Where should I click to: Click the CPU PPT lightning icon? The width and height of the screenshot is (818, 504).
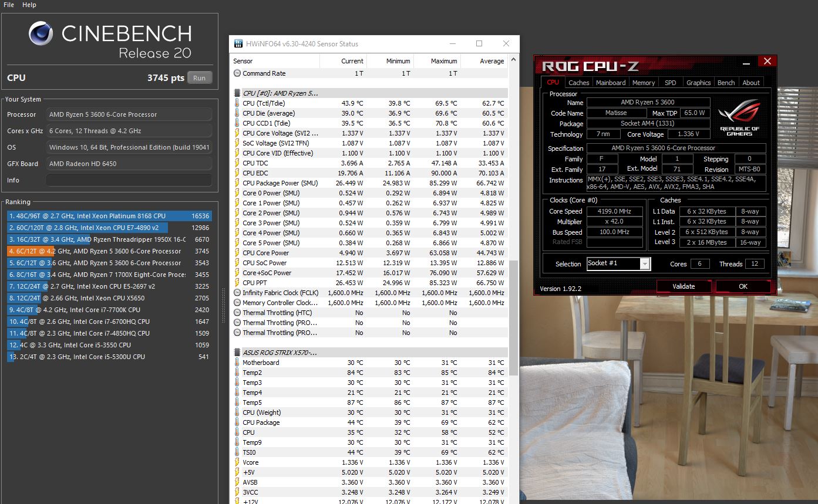coord(237,283)
